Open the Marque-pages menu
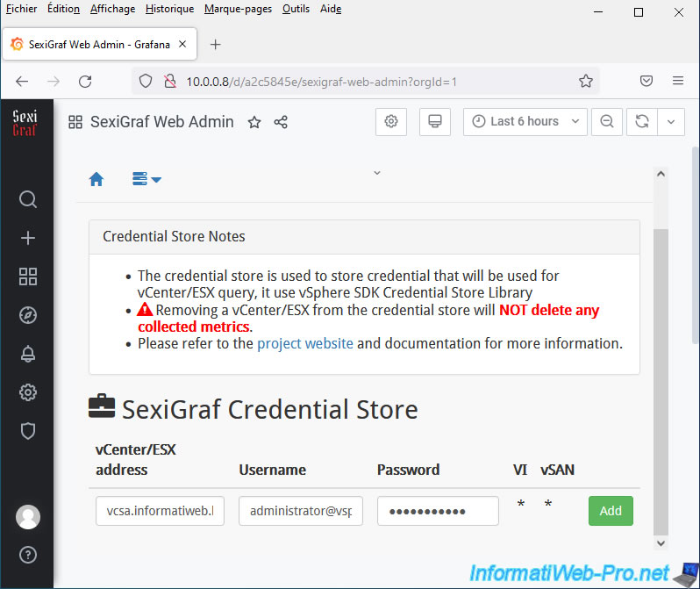This screenshot has height=589, width=700. pos(238,9)
